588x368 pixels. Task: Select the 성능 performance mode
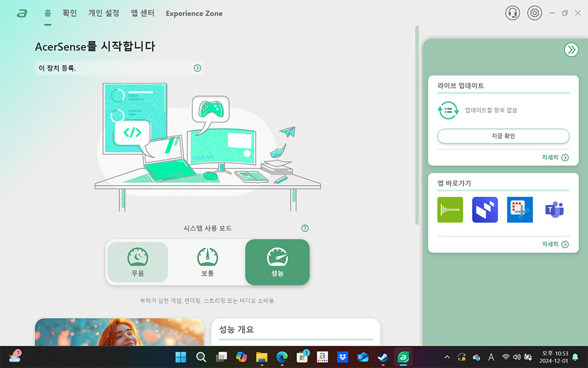pyautogui.click(x=277, y=262)
